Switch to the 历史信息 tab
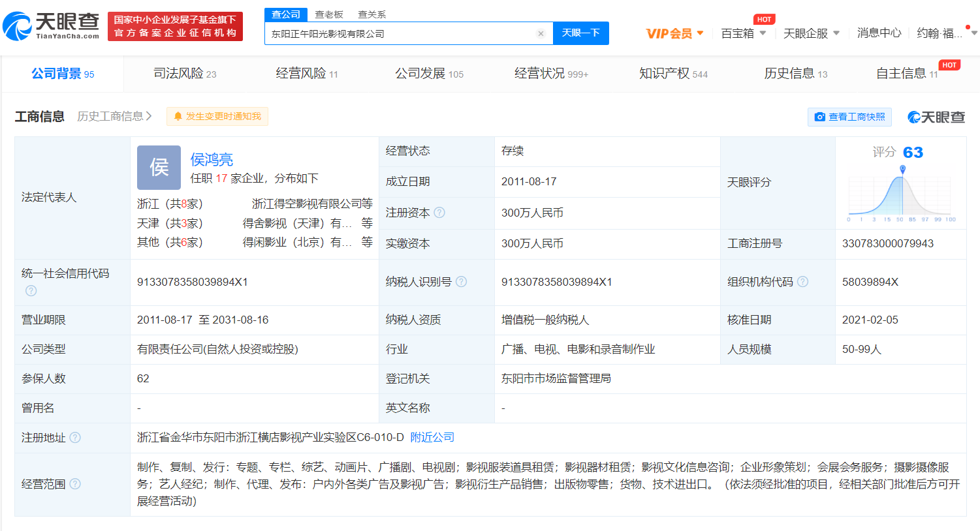 pyautogui.click(x=796, y=74)
